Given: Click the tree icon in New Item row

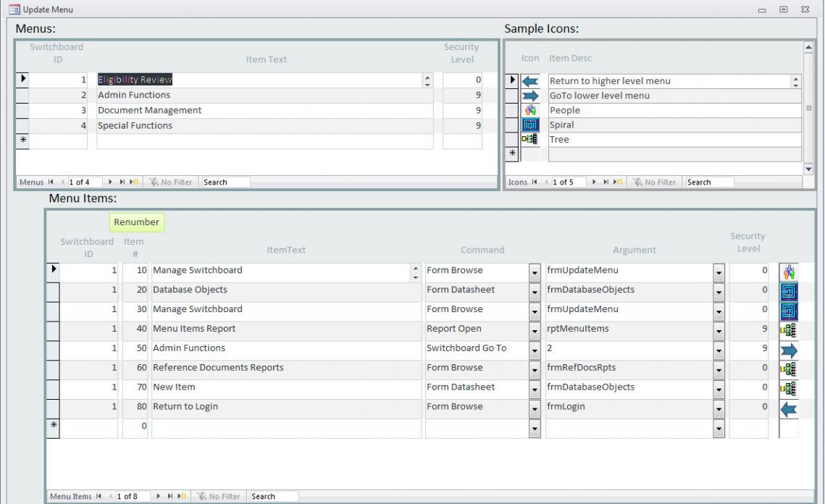Looking at the screenshot, I should [789, 390].
